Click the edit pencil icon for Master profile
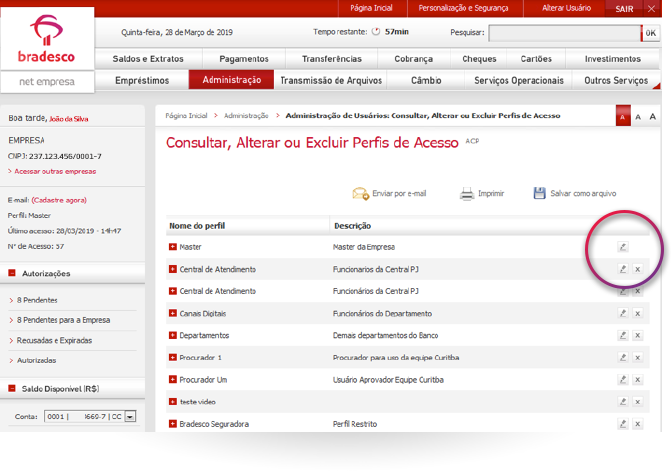The height and width of the screenshot is (471, 671). tap(622, 246)
